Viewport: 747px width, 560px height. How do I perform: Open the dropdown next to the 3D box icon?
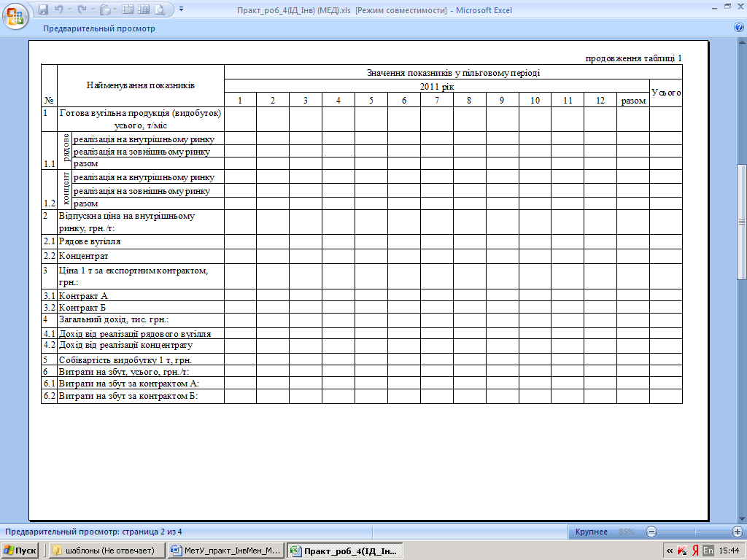coord(116,9)
